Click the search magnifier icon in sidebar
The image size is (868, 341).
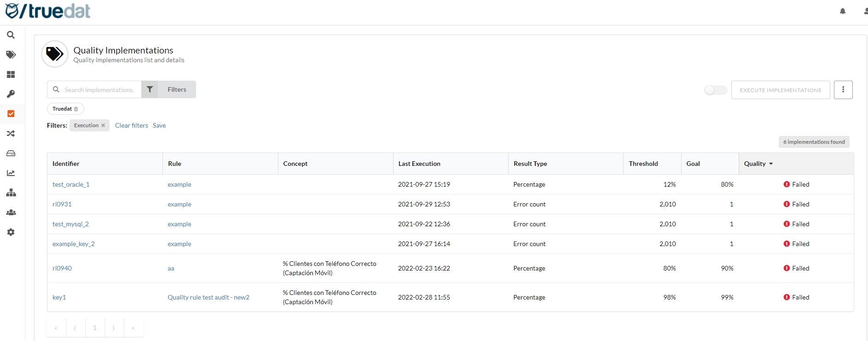click(11, 35)
